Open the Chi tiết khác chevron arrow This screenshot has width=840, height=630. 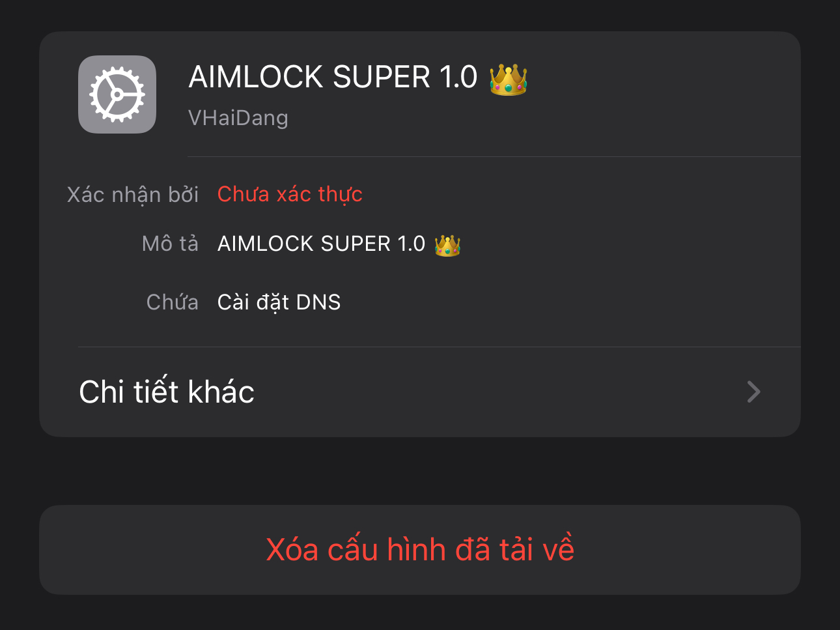coord(753,392)
